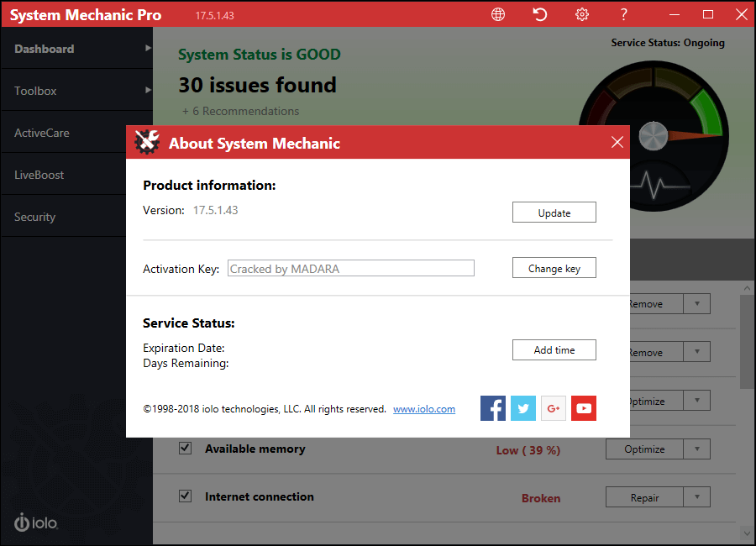Click the Add time button
The height and width of the screenshot is (546, 756).
coord(554,349)
